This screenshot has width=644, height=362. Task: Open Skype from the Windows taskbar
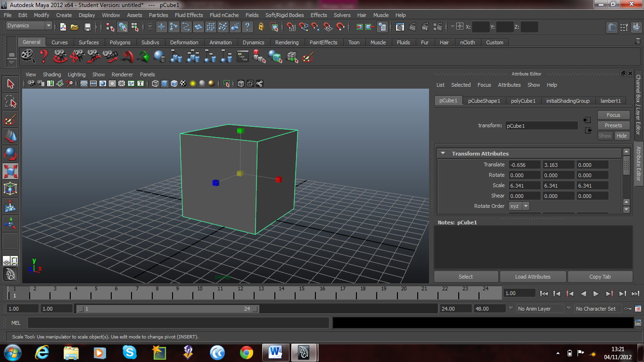tap(129, 352)
